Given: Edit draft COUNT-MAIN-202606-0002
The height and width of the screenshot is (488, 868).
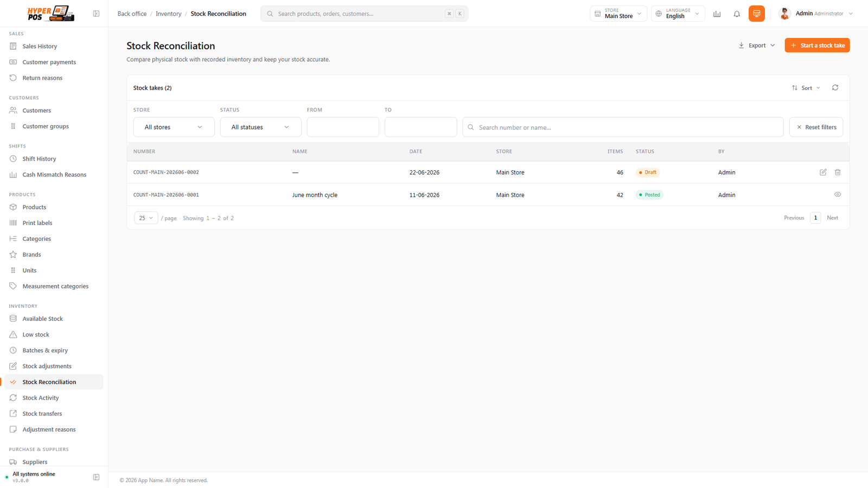Looking at the screenshot, I should tap(823, 172).
